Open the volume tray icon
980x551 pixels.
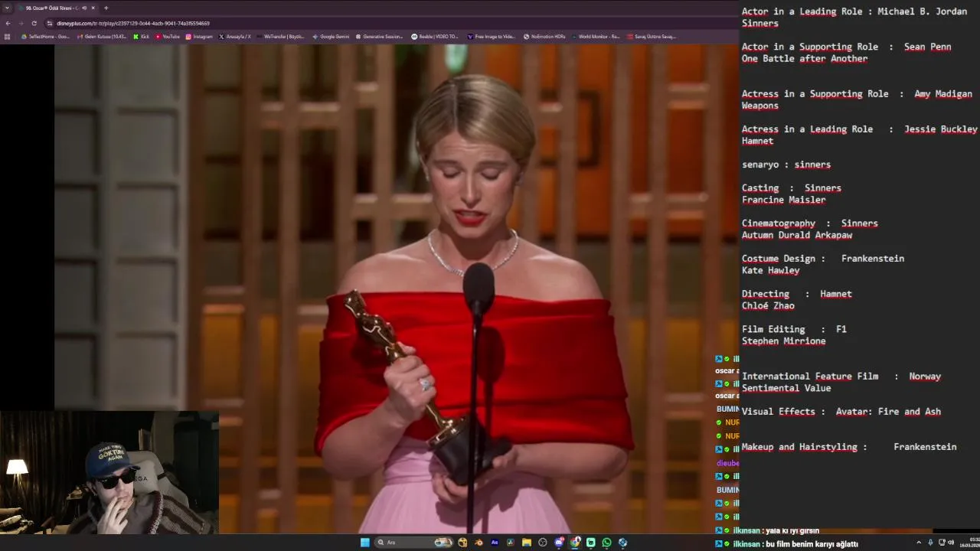[951, 543]
